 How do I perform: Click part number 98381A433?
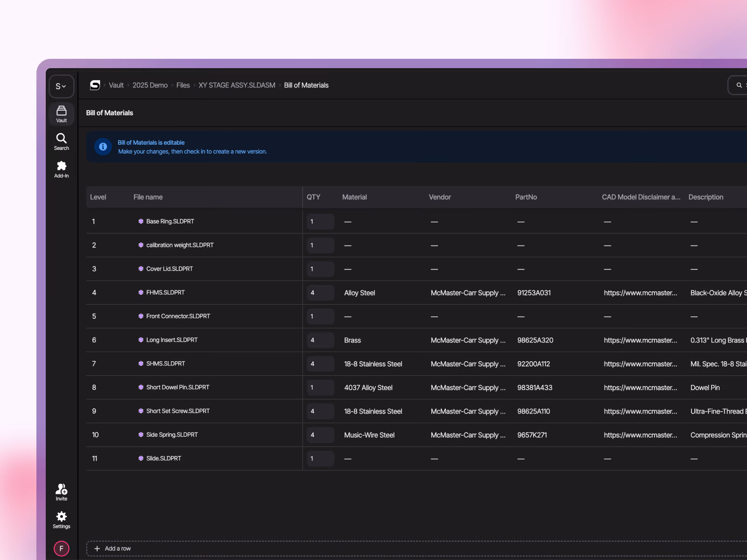535,388
